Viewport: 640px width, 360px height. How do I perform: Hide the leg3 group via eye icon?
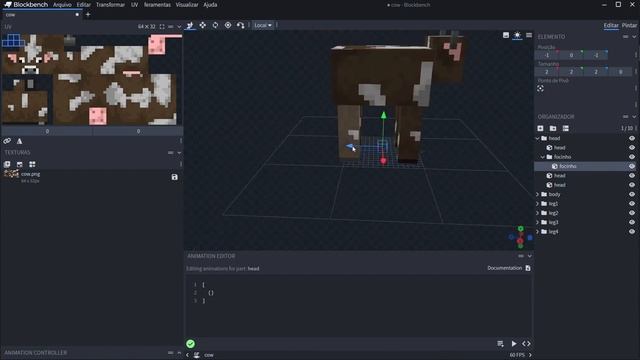pos(632,222)
